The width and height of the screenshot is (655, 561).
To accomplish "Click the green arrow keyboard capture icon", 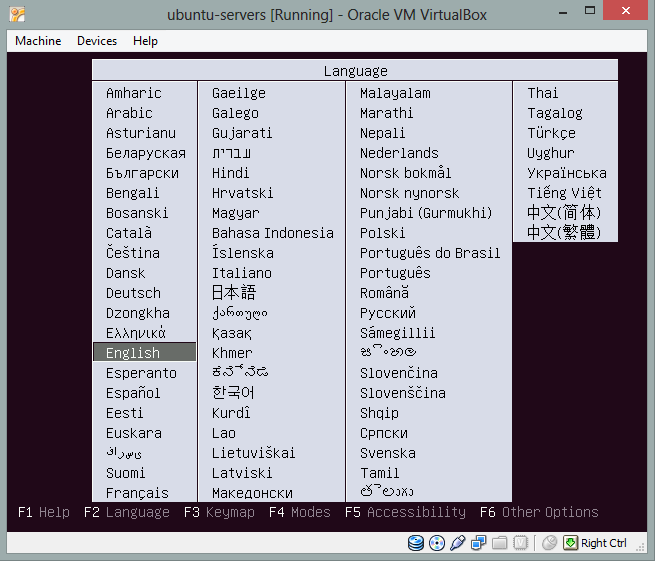I will click(570, 543).
